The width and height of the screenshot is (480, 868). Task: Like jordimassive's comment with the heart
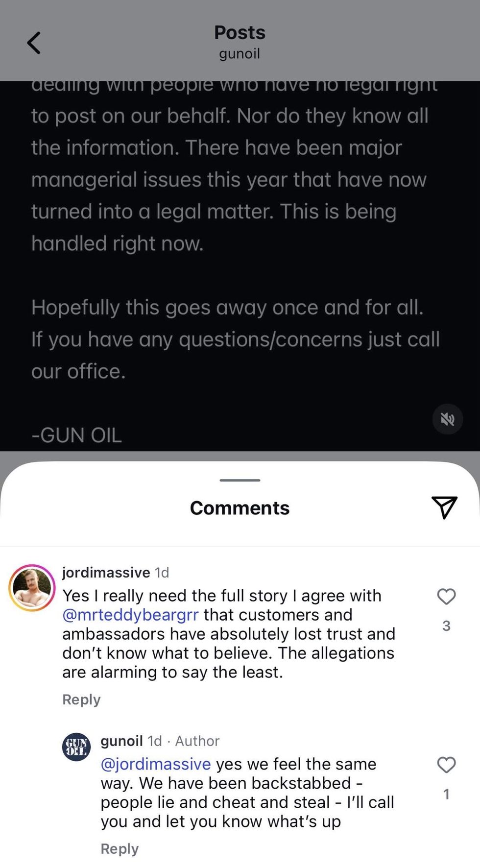[446, 596]
